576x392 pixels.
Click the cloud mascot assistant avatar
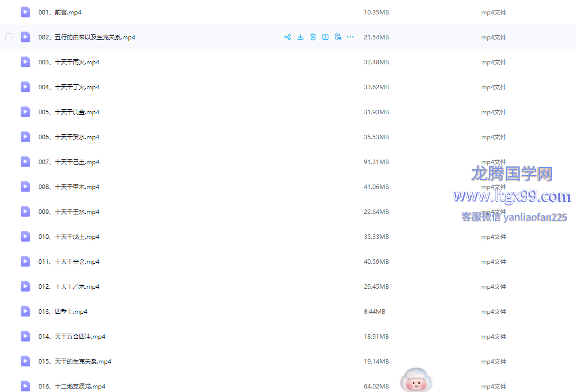416,380
